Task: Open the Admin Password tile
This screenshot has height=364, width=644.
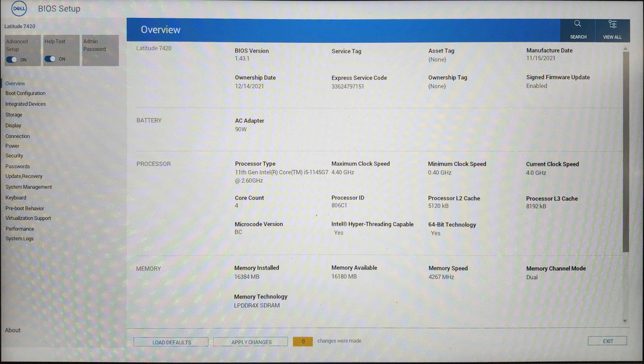Action: pos(100,50)
